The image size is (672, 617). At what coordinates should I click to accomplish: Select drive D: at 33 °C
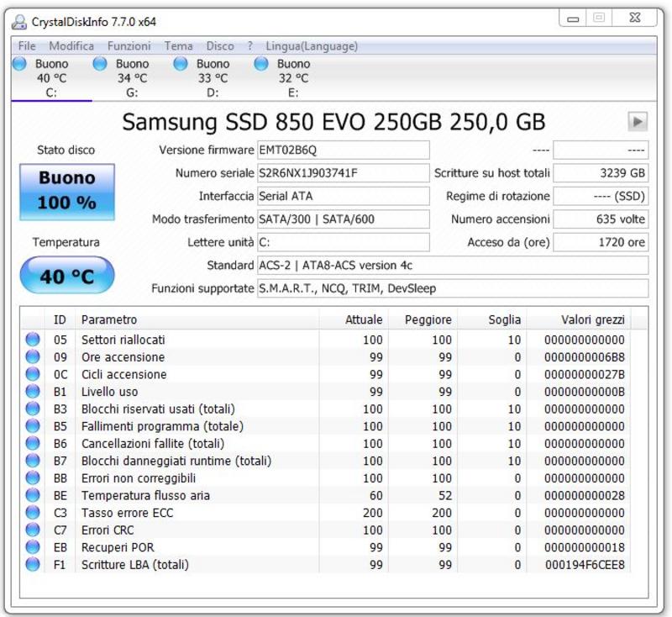[x=213, y=78]
